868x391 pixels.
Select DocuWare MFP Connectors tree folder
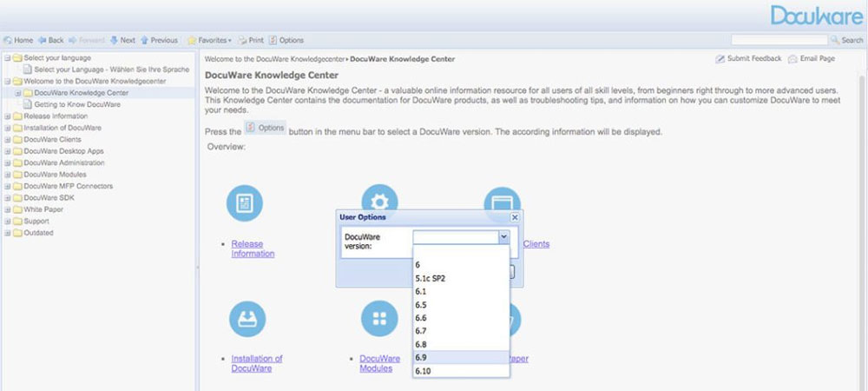click(68, 186)
